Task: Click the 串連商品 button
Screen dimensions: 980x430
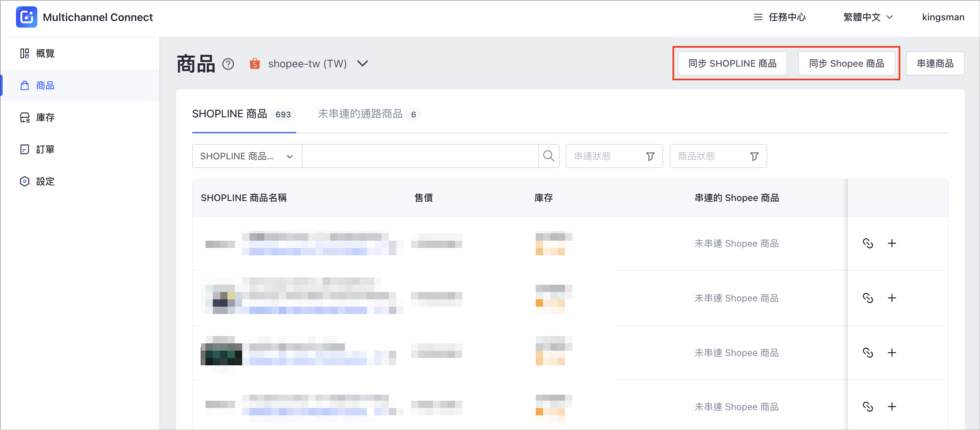Action: click(x=935, y=63)
